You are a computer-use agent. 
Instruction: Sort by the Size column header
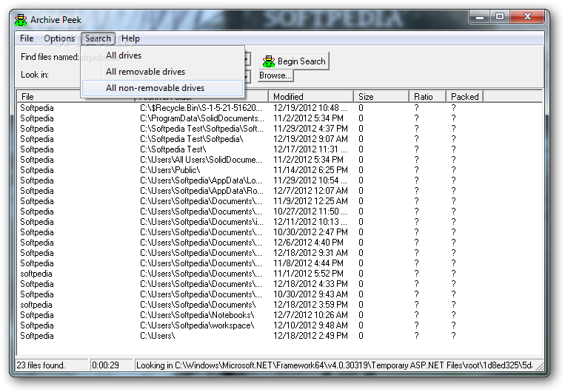click(381, 97)
